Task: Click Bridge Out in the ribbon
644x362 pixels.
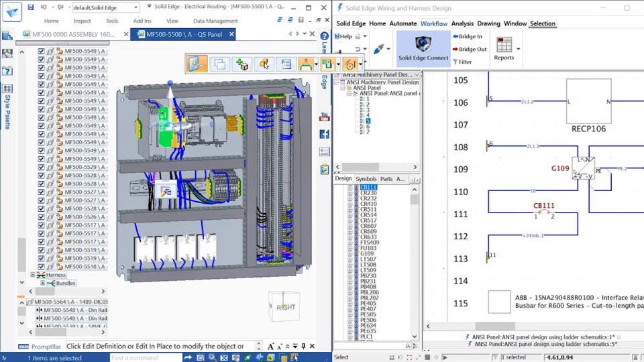Action: coord(470,49)
